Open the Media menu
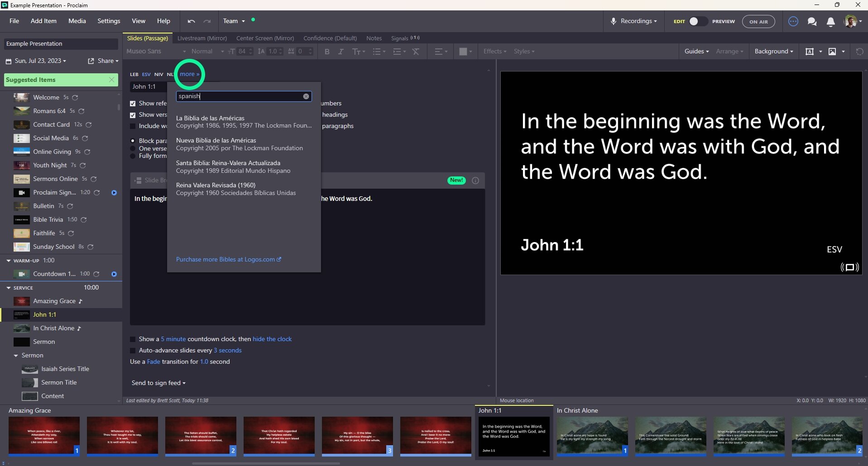Screen dimensions: 868x466 point(77,21)
